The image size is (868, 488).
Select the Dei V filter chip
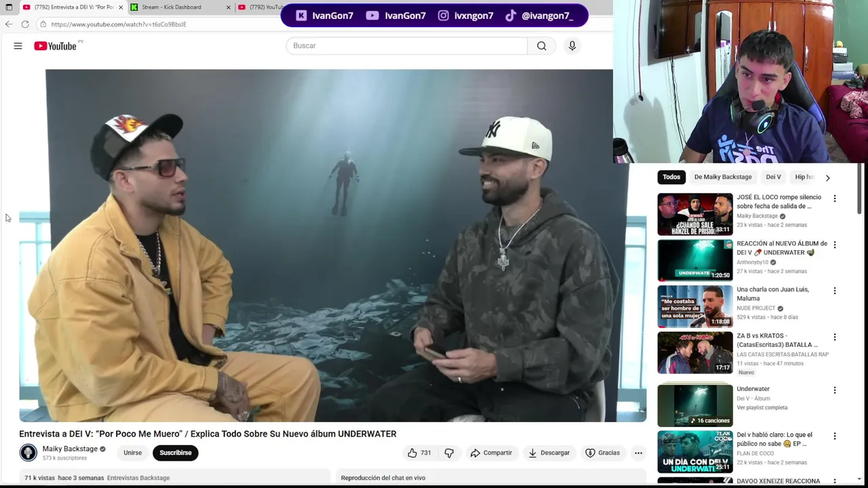(x=774, y=177)
